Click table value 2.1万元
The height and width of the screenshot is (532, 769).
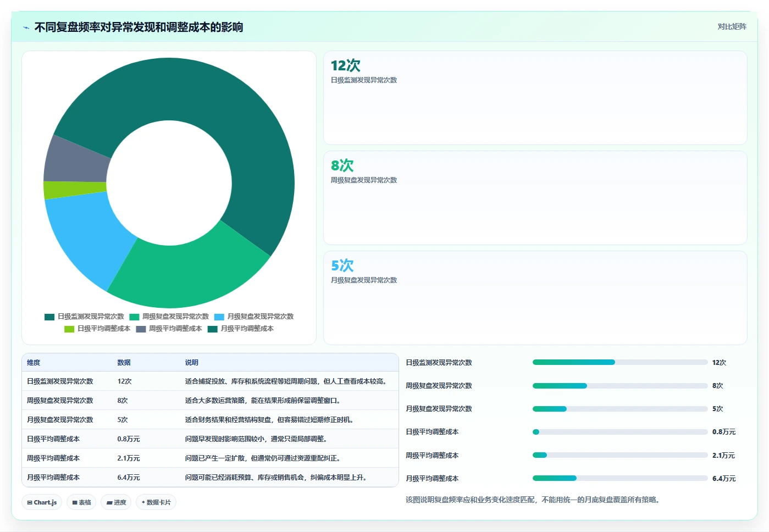[x=129, y=458]
